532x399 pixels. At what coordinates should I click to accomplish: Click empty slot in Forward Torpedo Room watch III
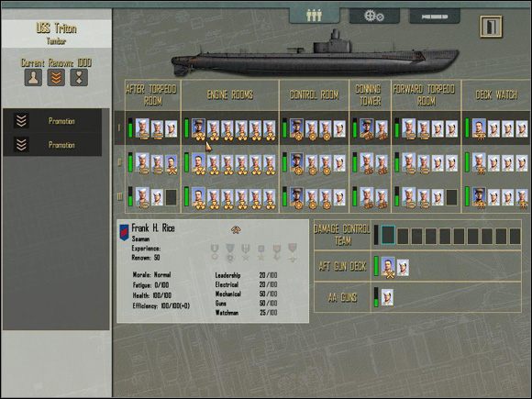pyautogui.click(x=451, y=197)
